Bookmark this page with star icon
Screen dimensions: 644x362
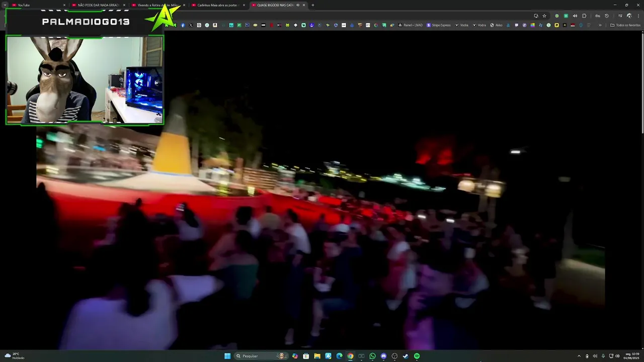(x=544, y=16)
